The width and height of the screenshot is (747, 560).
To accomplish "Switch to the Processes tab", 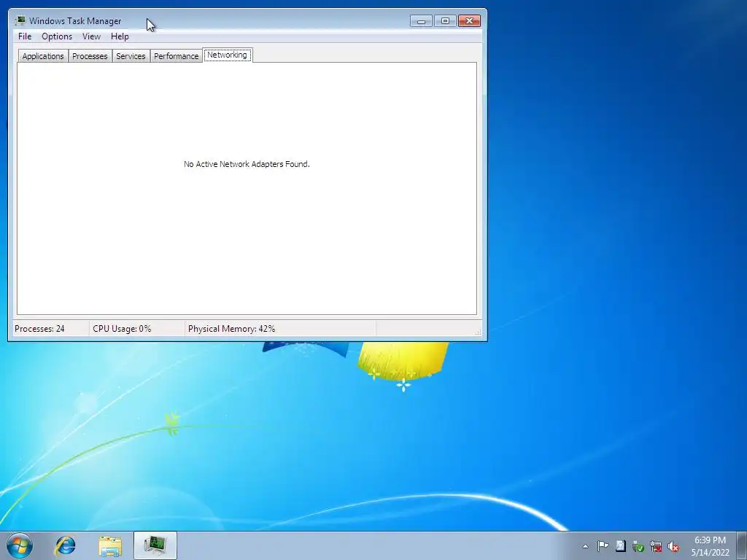I will point(90,55).
